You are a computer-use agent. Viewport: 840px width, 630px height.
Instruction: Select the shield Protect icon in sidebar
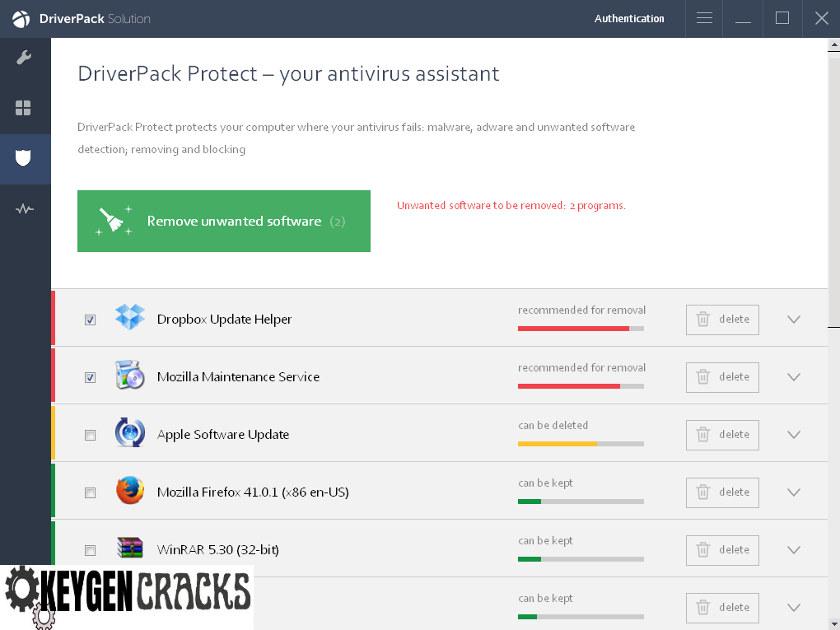[25, 158]
